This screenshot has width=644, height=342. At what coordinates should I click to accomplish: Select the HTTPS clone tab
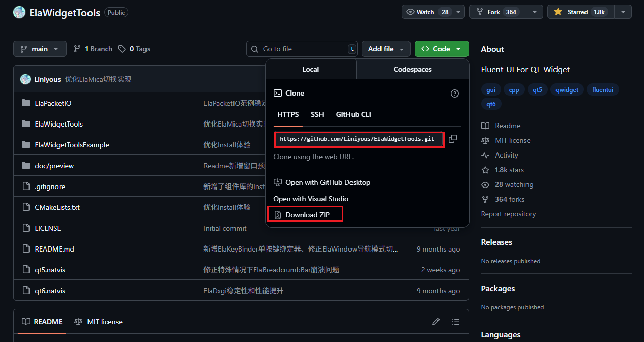(x=288, y=114)
